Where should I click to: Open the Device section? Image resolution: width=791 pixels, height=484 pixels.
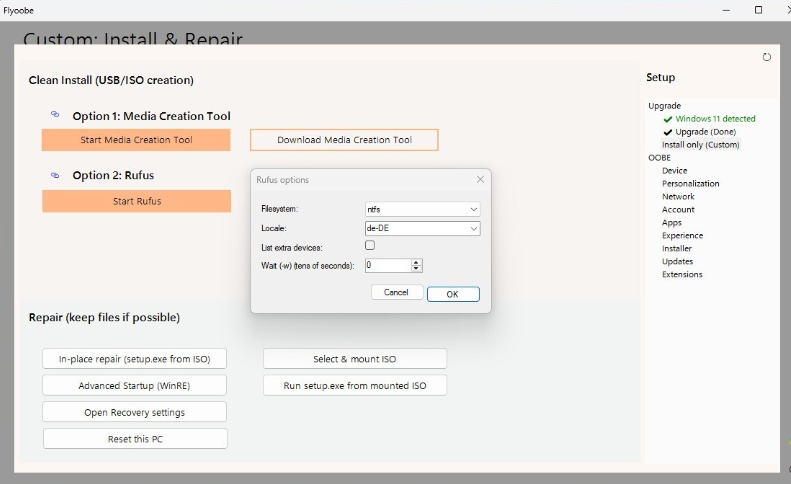click(674, 171)
